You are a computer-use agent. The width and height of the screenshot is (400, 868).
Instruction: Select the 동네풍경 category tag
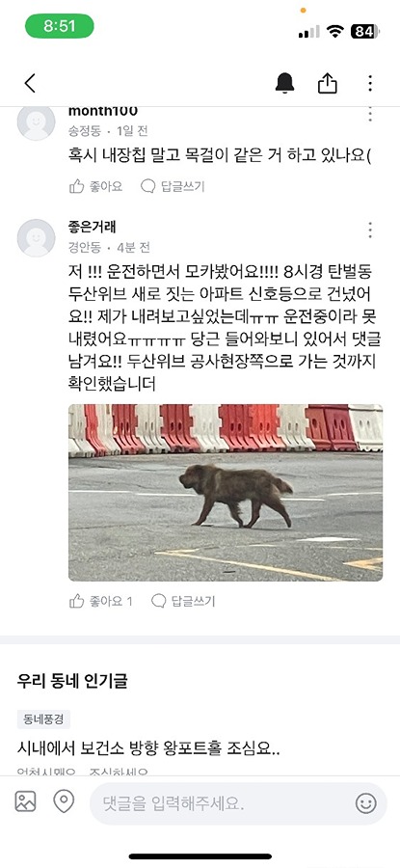pyautogui.click(x=43, y=719)
